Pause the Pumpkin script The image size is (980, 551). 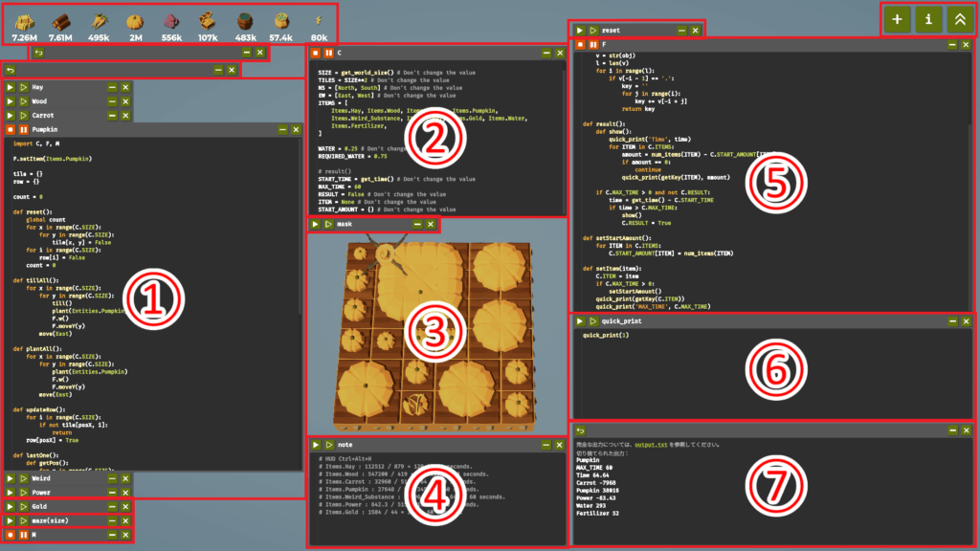coord(23,127)
